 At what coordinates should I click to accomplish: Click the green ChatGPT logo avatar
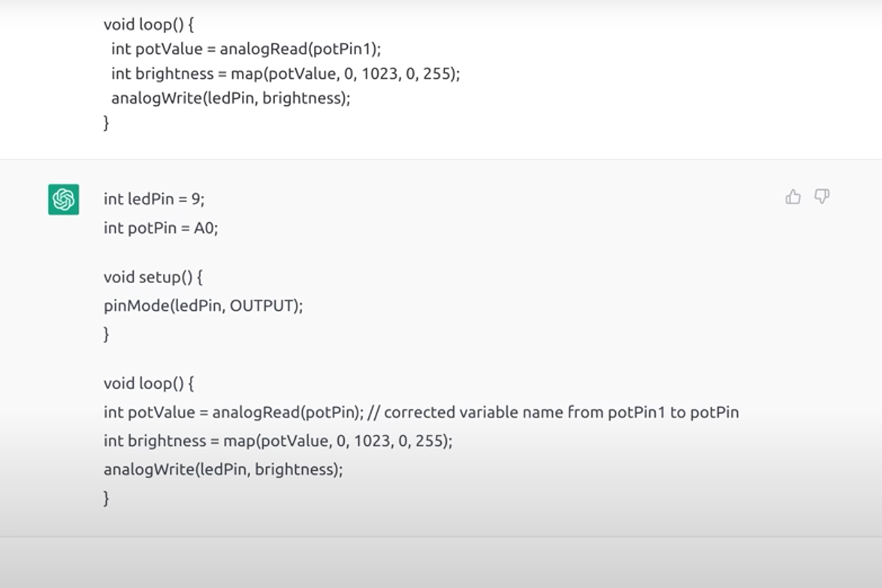click(x=64, y=200)
